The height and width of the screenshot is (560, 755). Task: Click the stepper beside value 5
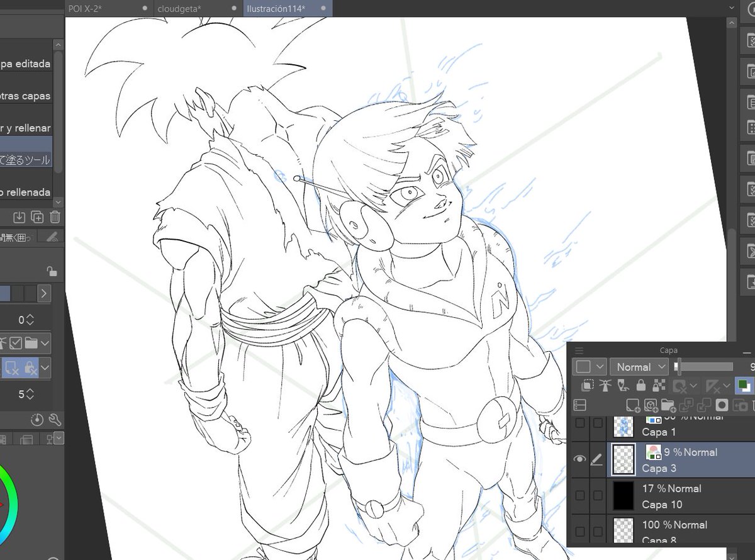click(30, 394)
